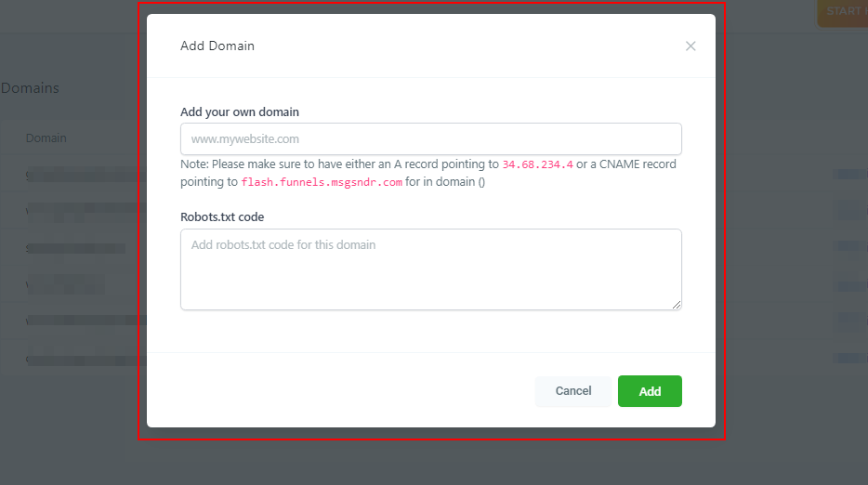Click the 34.68.234.4 IP address text
The height and width of the screenshot is (485, 868).
tap(537, 164)
